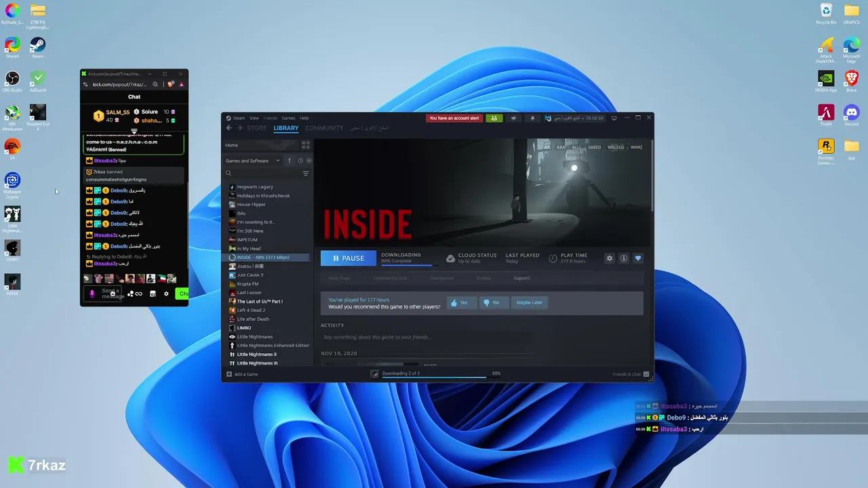Click Library Home button
Viewport: 868px width, 488px height.
(261, 145)
